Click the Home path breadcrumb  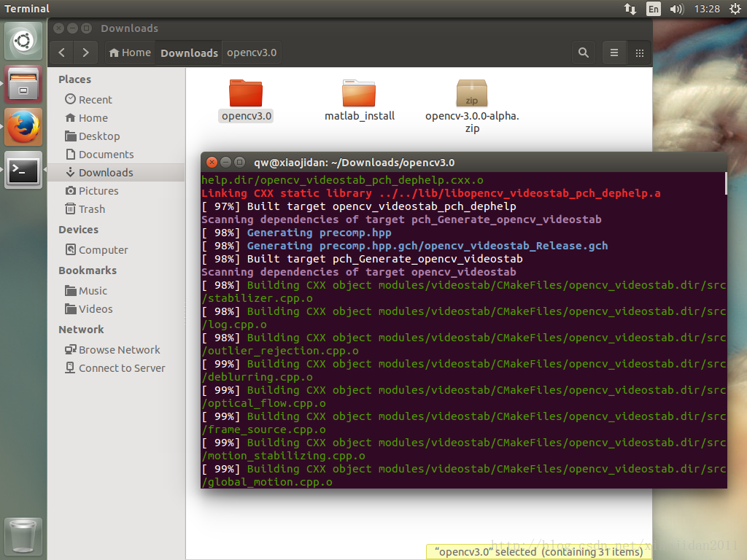pyautogui.click(x=129, y=52)
